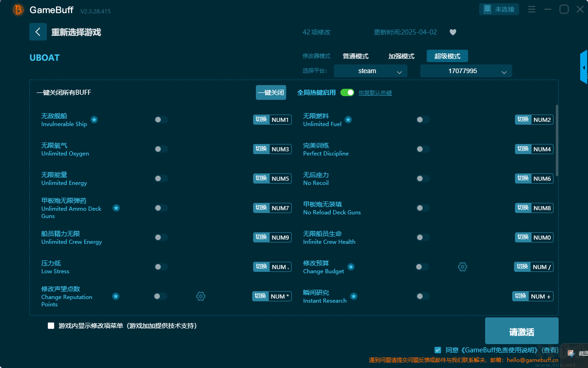This screenshot has height=368, width=588.
Task: Switch on Instant Research
Action: (x=423, y=296)
